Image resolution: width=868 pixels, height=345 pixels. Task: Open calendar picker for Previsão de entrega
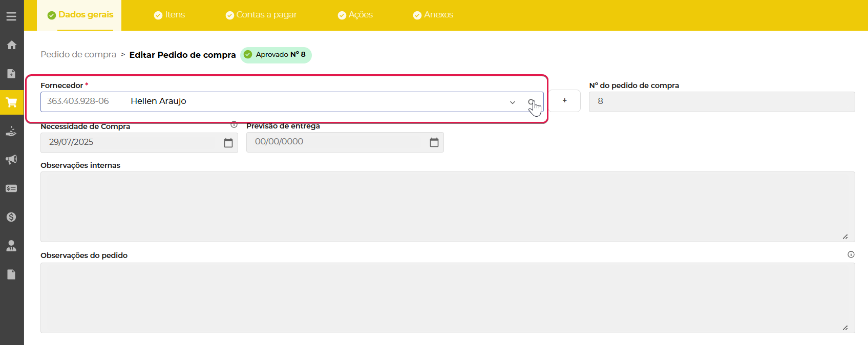point(434,142)
